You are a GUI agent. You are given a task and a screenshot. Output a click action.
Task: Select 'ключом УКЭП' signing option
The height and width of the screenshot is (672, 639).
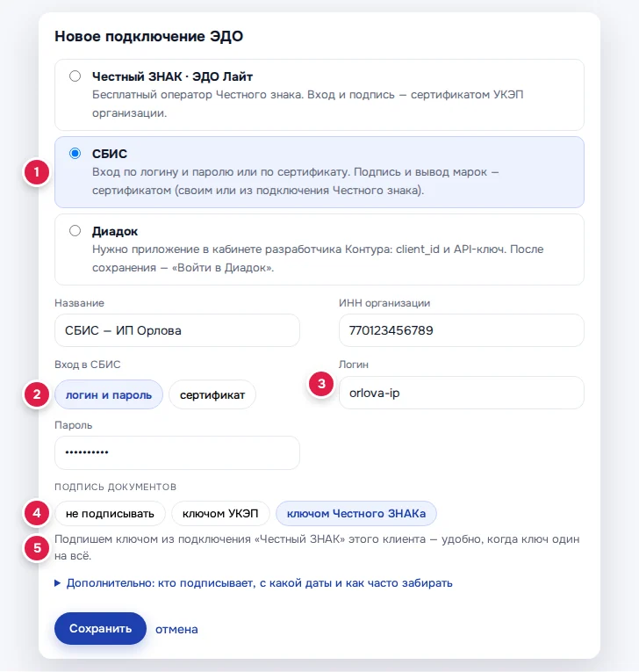pos(220,513)
